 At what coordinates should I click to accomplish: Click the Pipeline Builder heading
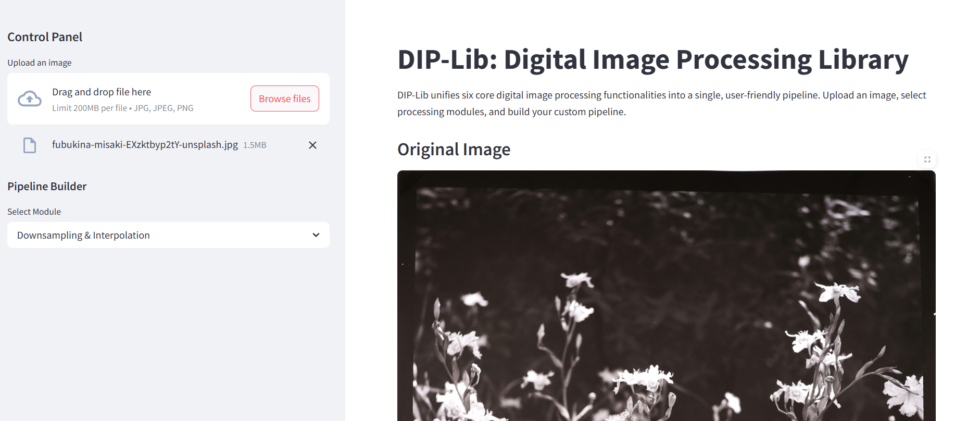(47, 187)
